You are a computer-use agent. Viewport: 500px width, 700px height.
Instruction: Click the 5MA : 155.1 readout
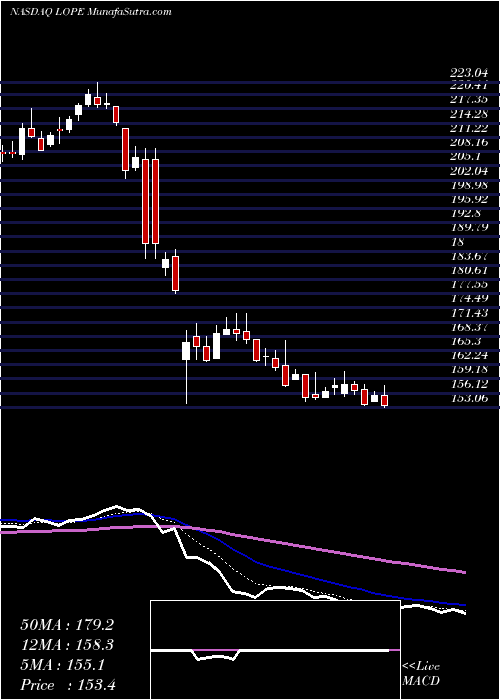coord(62,665)
